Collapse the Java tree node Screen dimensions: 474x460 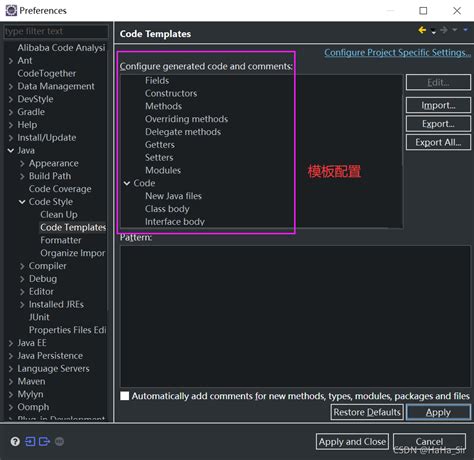(11, 151)
